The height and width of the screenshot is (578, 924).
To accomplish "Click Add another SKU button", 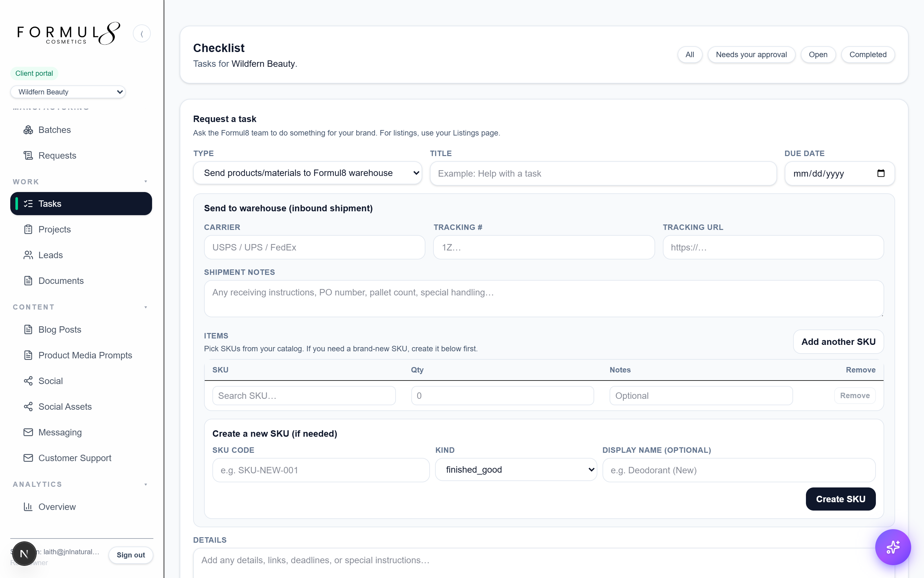I will pos(838,342).
